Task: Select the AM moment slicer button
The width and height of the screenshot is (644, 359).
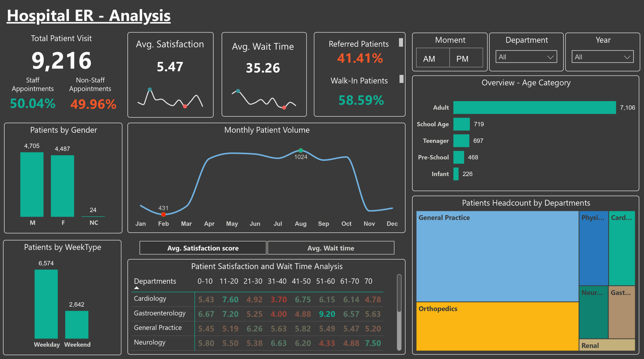Action: [x=432, y=58]
